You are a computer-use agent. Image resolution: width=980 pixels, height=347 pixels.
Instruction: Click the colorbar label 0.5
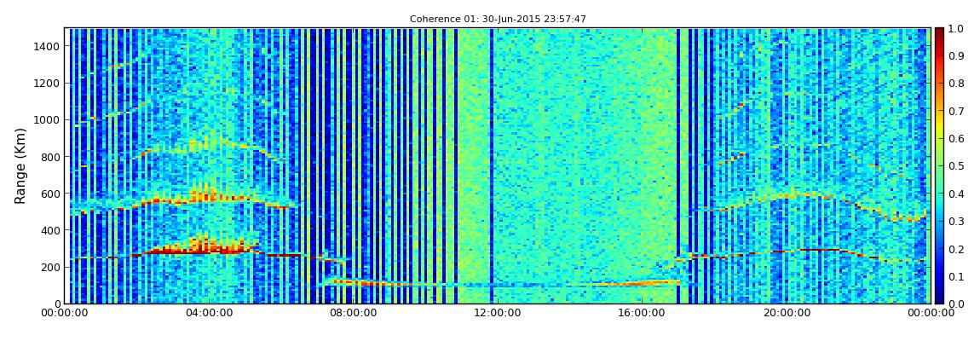pyautogui.click(x=956, y=166)
